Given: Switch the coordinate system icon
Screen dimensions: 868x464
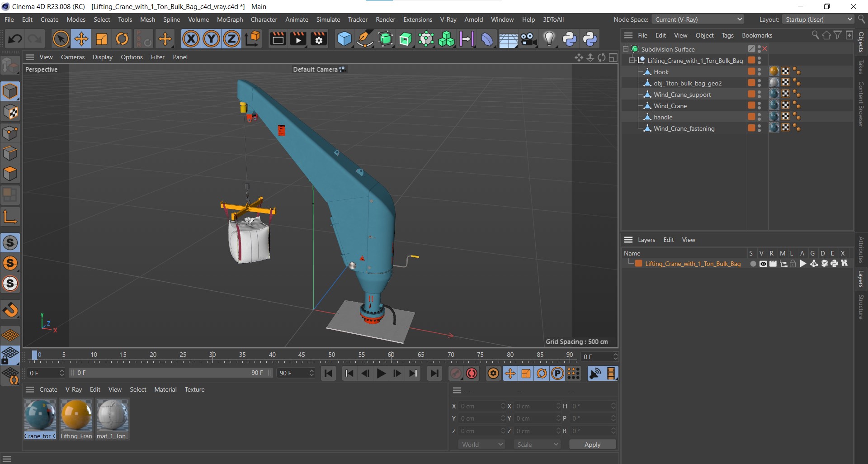Looking at the screenshot, I should (253, 39).
